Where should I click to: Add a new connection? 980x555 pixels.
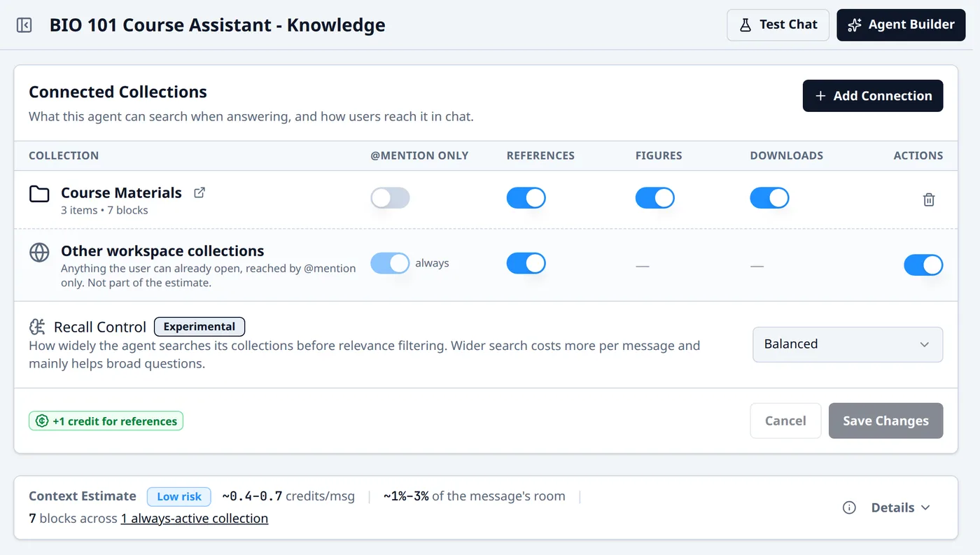[873, 96]
